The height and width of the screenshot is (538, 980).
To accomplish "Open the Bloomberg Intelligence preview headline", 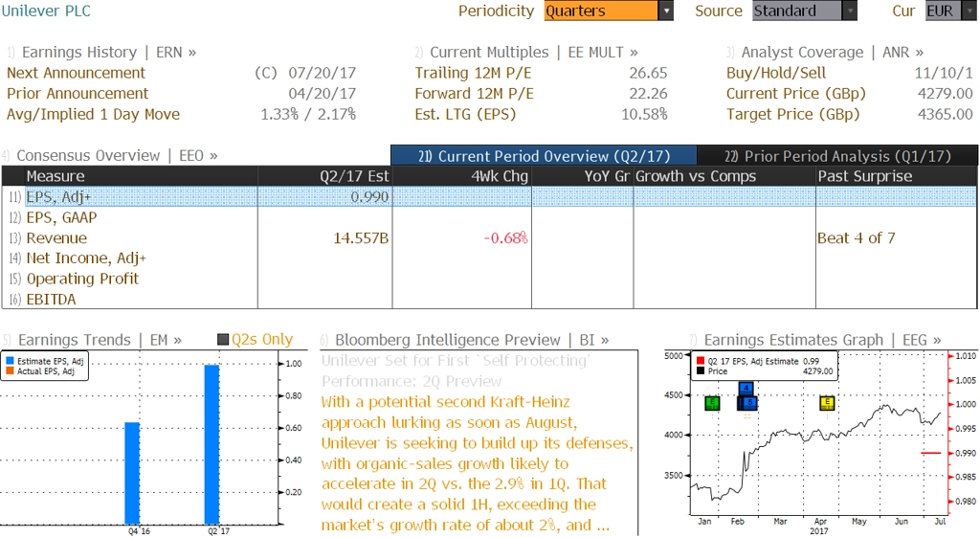I will pos(455,370).
